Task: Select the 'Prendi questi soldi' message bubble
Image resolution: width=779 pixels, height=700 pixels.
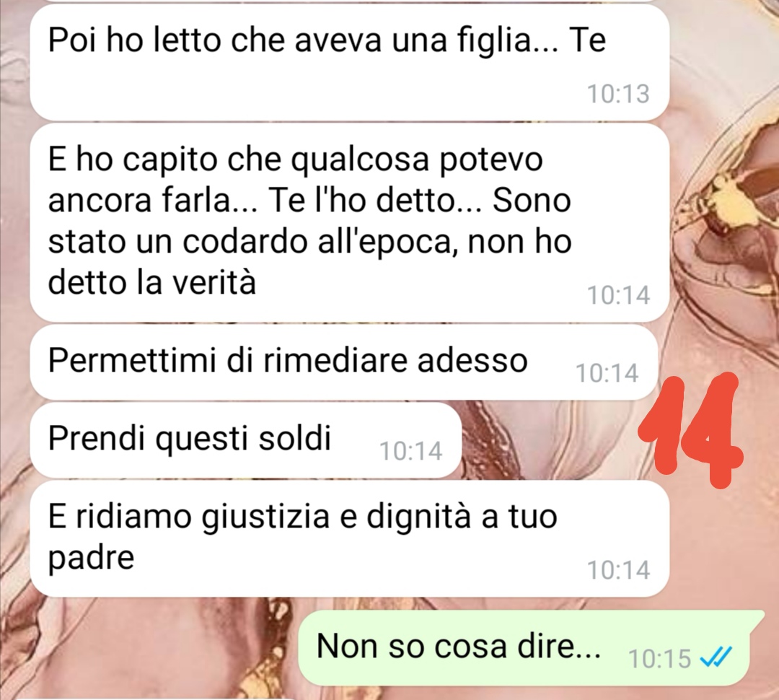Action: point(246,440)
